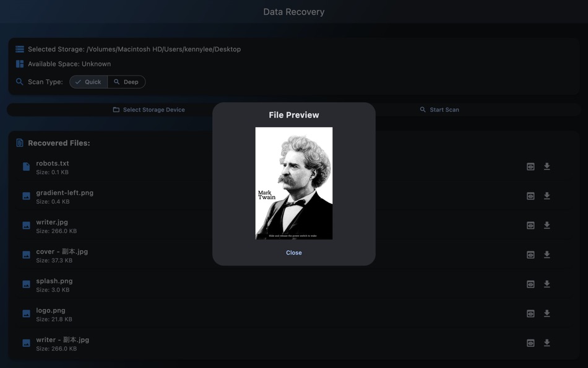Close the File Preview dialog

click(293, 253)
